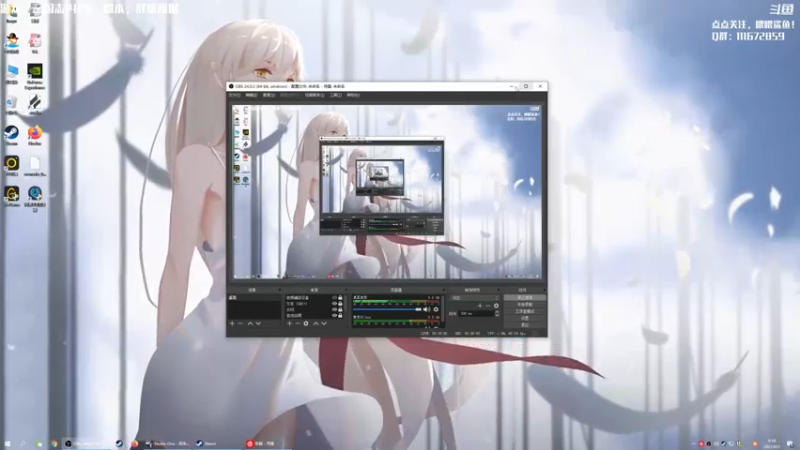Image resolution: width=800 pixels, height=450 pixels.
Task: Click the OBS preview canvas
Action: (x=387, y=192)
